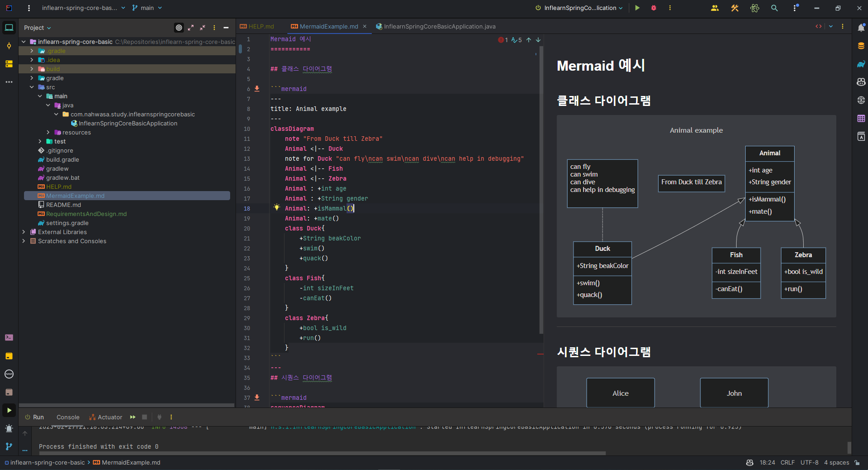Open IDE settings more-options icon in title bar
Viewport: 868px width, 470px height.
pyautogui.click(x=796, y=8)
